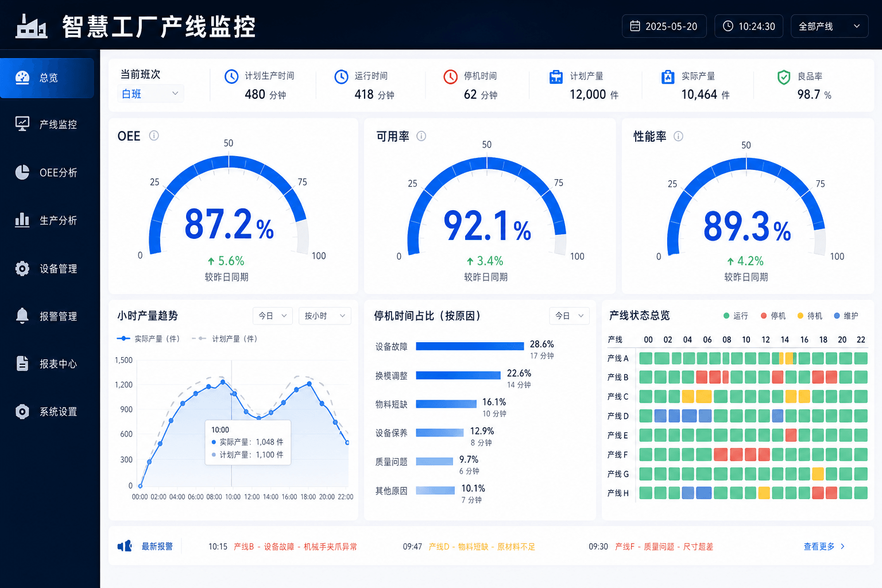This screenshot has width=882, height=588.
Task: Click the 10,464 实际产量 value
Action: coord(699,94)
